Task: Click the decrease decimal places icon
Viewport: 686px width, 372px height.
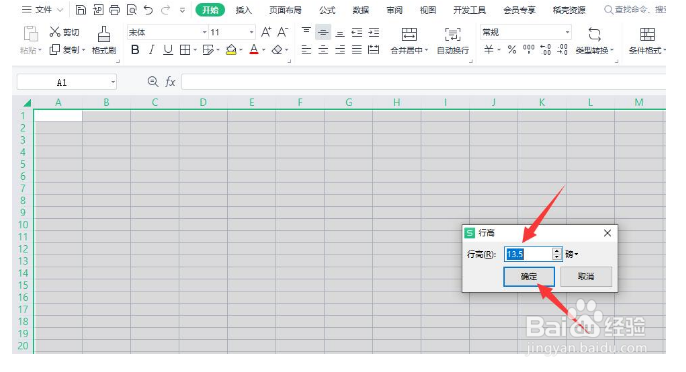Action: coord(563,49)
